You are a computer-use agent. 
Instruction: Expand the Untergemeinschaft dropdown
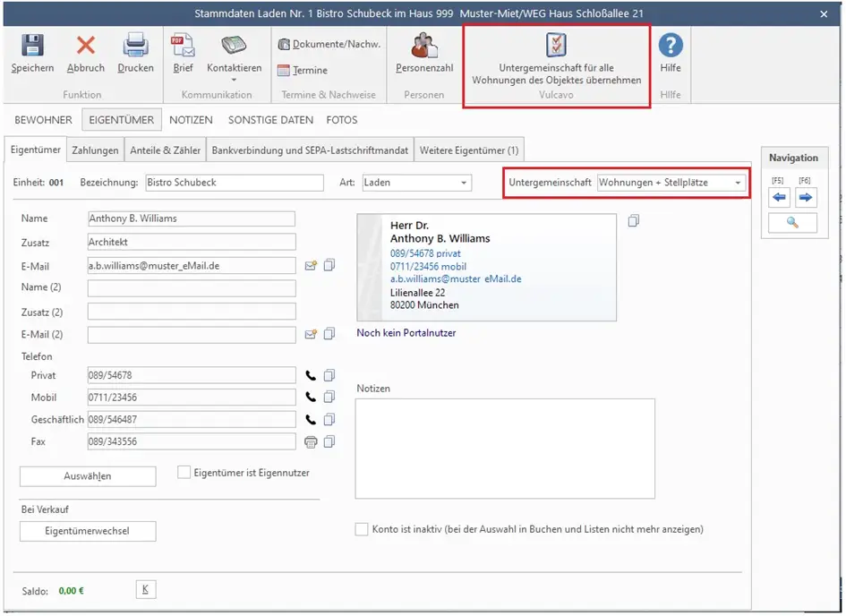coord(738,183)
